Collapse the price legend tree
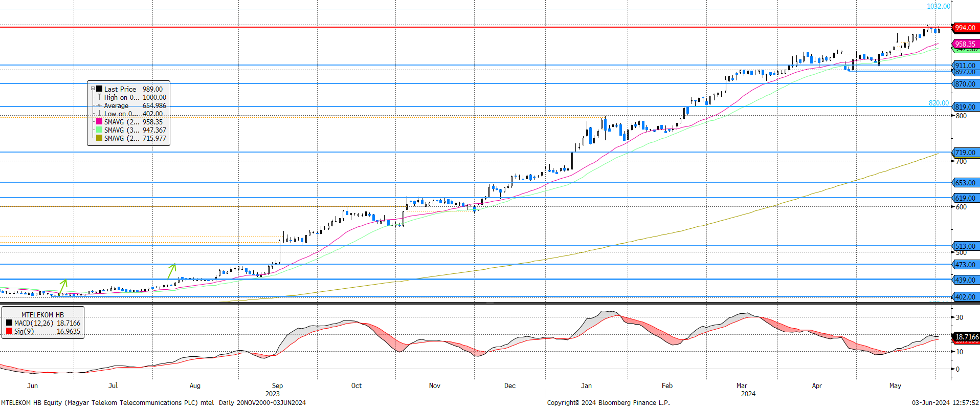The image size is (980, 407). 93,89
